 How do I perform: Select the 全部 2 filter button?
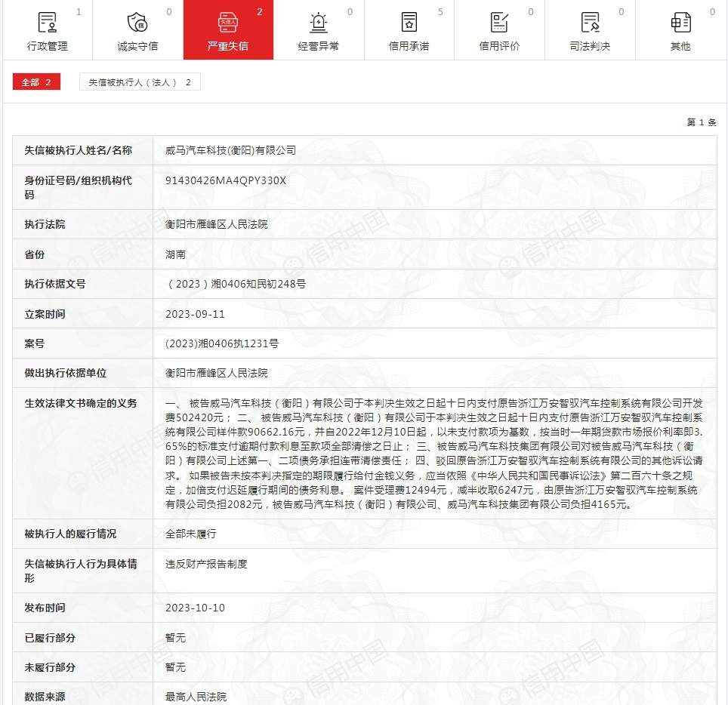36,82
